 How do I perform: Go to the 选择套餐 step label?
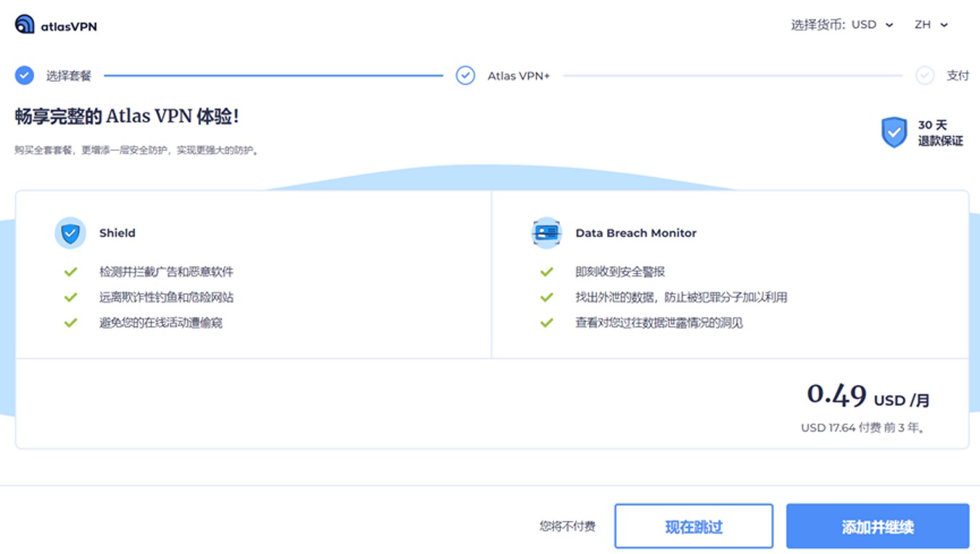coord(69,75)
